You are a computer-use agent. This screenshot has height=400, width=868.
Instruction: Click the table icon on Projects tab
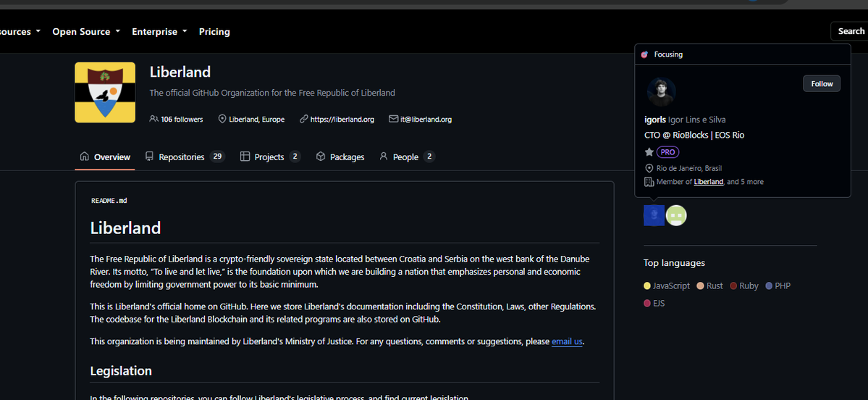click(245, 157)
